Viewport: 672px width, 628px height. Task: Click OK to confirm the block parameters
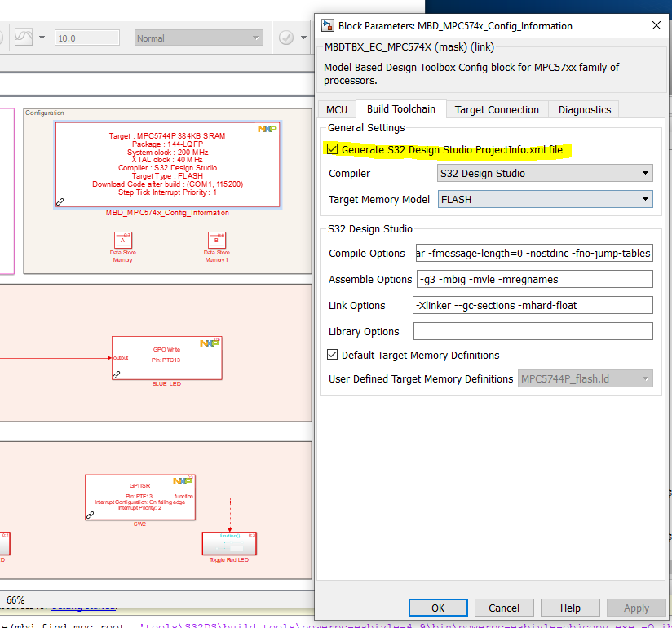(438, 608)
